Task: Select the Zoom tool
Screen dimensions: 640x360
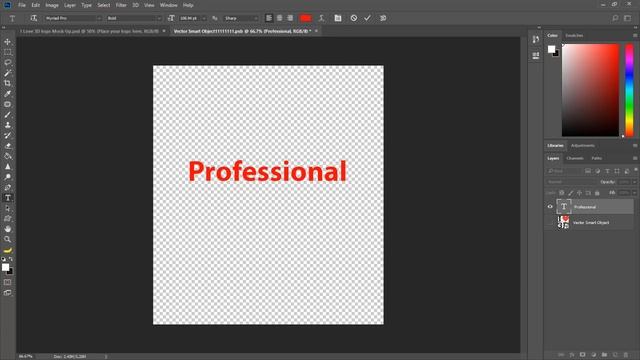Action: point(7,240)
